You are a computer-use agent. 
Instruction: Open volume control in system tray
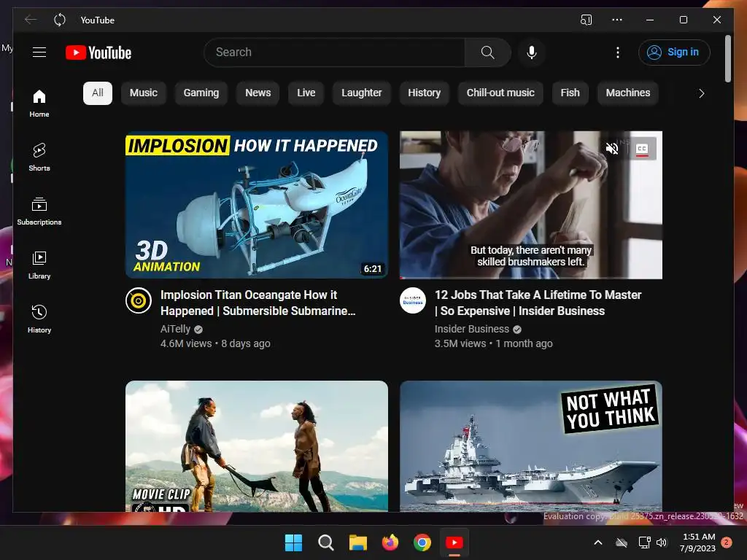click(x=662, y=542)
